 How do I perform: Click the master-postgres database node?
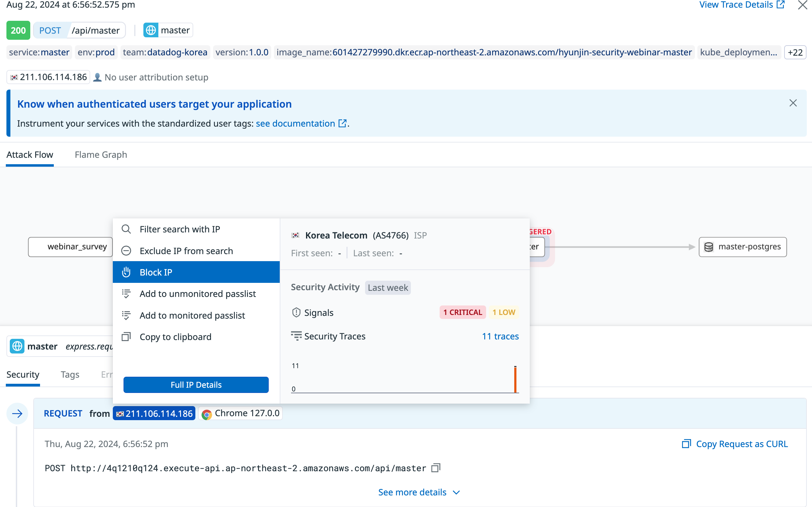click(x=743, y=247)
